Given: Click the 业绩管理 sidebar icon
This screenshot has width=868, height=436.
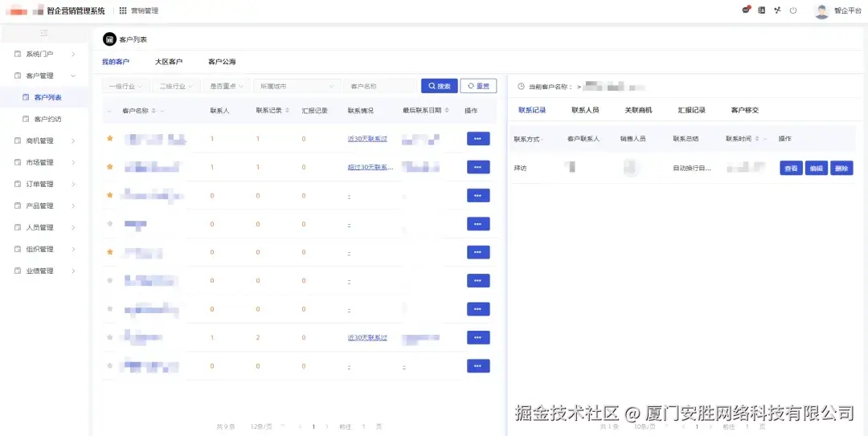Looking at the screenshot, I should [x=17, y=271].
